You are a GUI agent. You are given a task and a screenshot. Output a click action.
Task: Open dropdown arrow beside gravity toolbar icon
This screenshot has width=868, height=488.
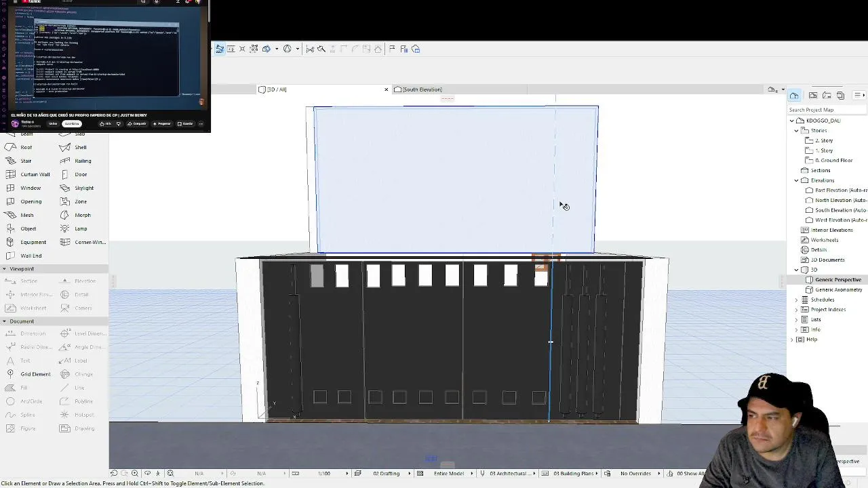tap(275, 49)
